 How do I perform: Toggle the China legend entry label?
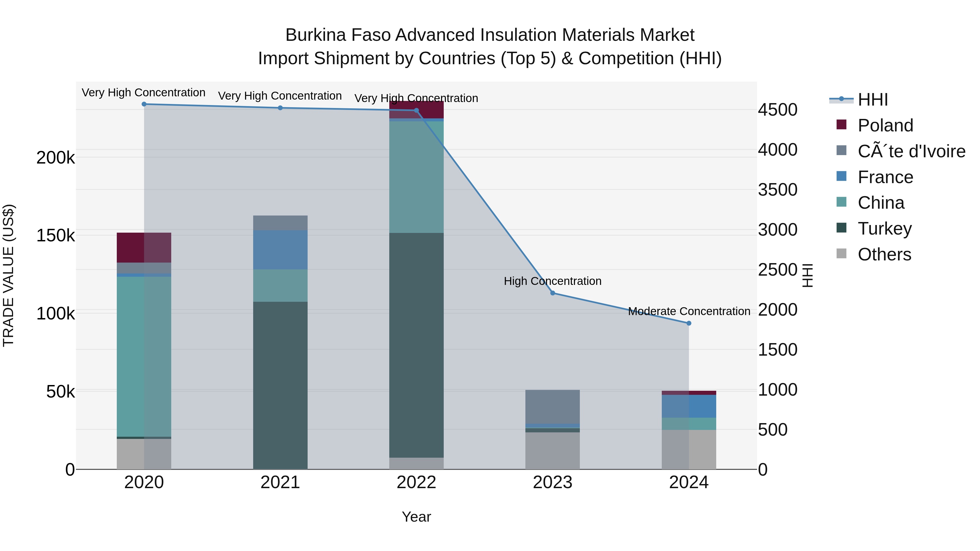[x=881, y=203]
